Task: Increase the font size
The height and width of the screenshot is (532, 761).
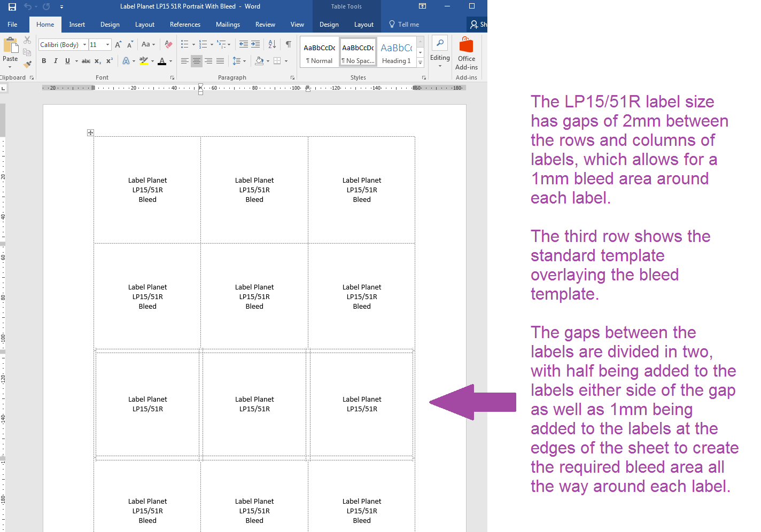Action: (x=117, y=44)
